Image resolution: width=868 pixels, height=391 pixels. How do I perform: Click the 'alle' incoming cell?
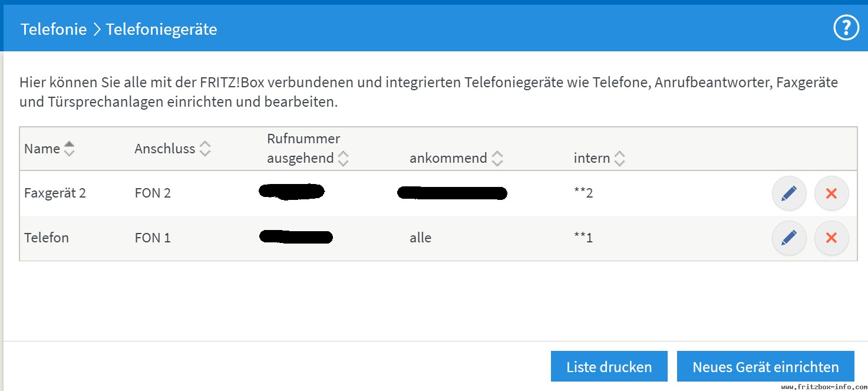click(x=421, y=238)
